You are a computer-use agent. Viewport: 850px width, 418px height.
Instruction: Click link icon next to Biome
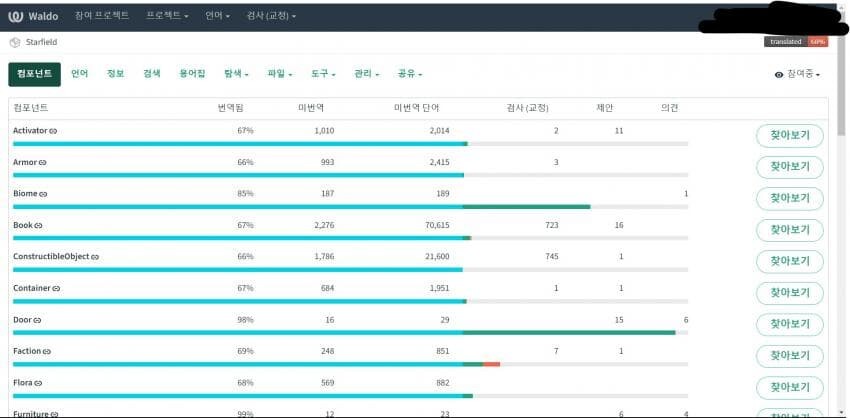pos(43,194)
